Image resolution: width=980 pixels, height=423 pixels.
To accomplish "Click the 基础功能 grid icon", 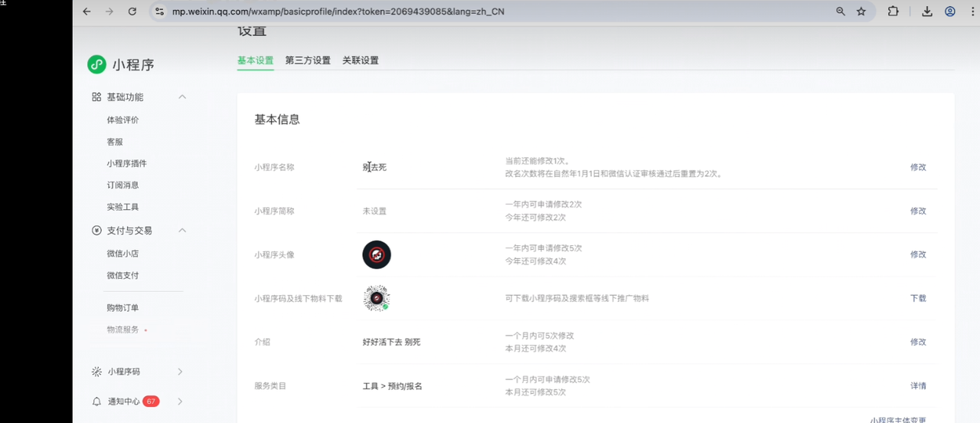I will pyautogui.click(x=96, y=97).
